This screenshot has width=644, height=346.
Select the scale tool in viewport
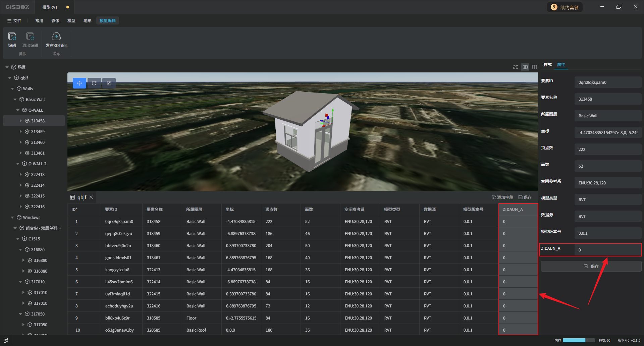pos(109,83)
